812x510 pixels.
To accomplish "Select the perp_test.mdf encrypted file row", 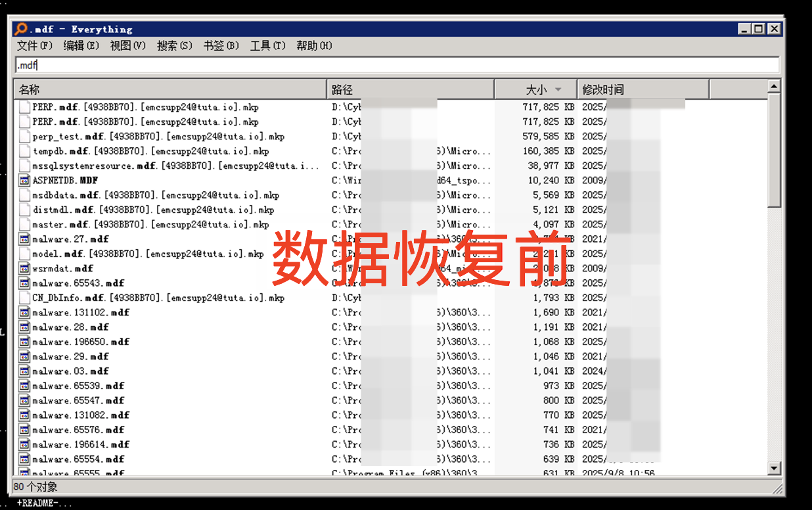I will pos(158,137).
